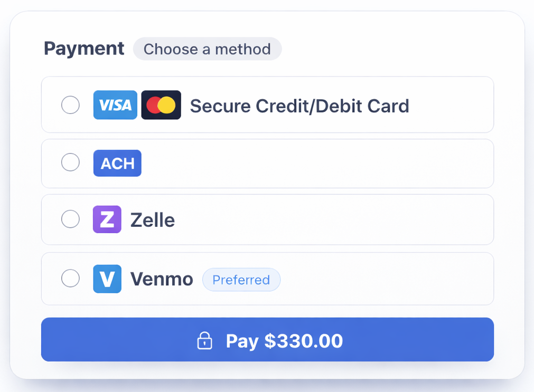Click the Secure Credit/Debit Card label
This screenshot has height=392, width=534.
pyautogui.click(x=299, y=106)
